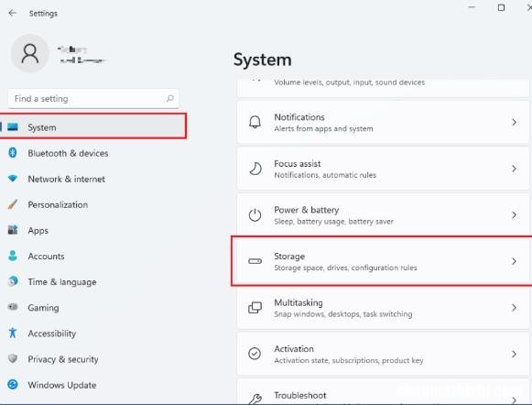Click the Notifications bell icon
Viewport: 532px width, 405px height.
(255, 122)
